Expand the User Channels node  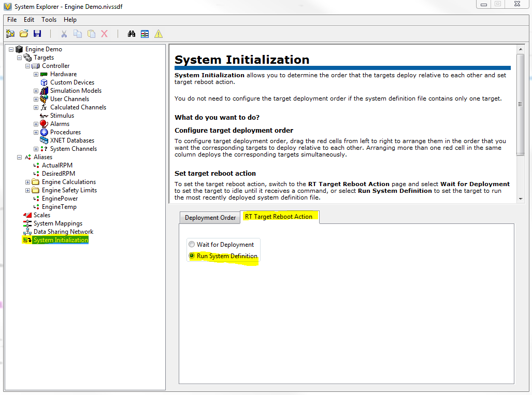(36, 99)
